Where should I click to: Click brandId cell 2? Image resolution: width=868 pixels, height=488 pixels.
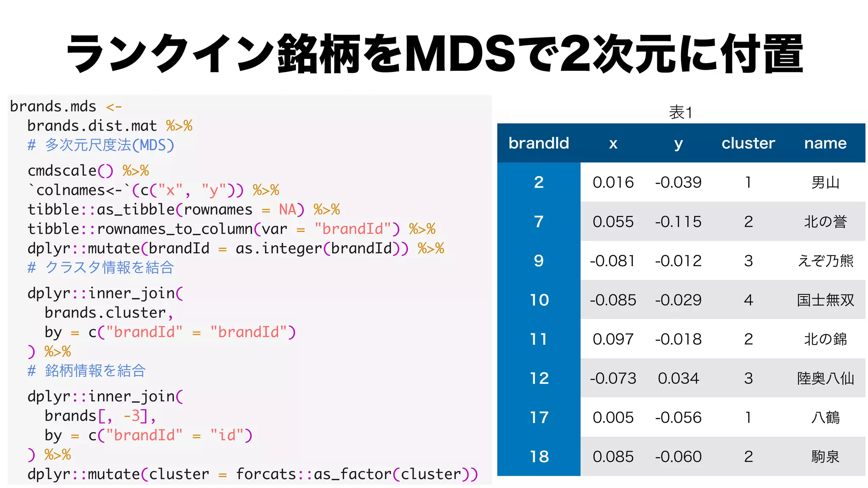click(539, 182)
